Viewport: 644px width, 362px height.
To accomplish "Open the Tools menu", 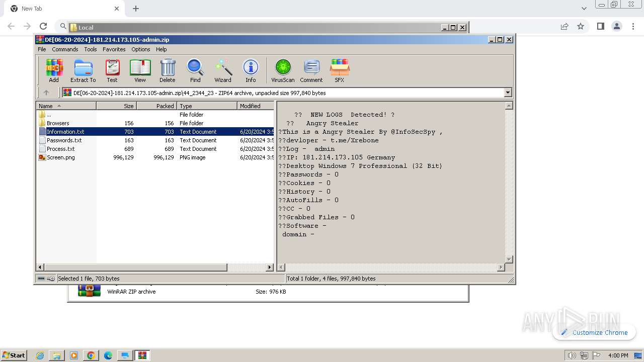I will tap(91, 49).
